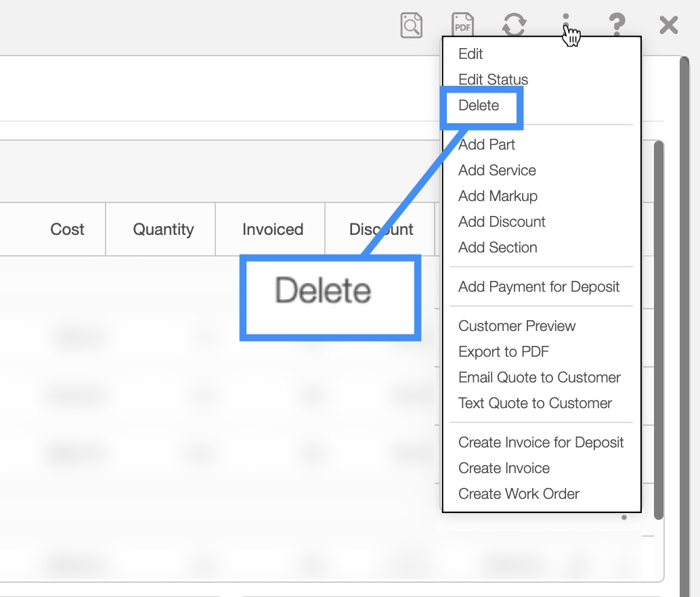The width and height of the screenshot is (700, 597).
Task: Select Delete in the options menu
Action: click(479, 106)
